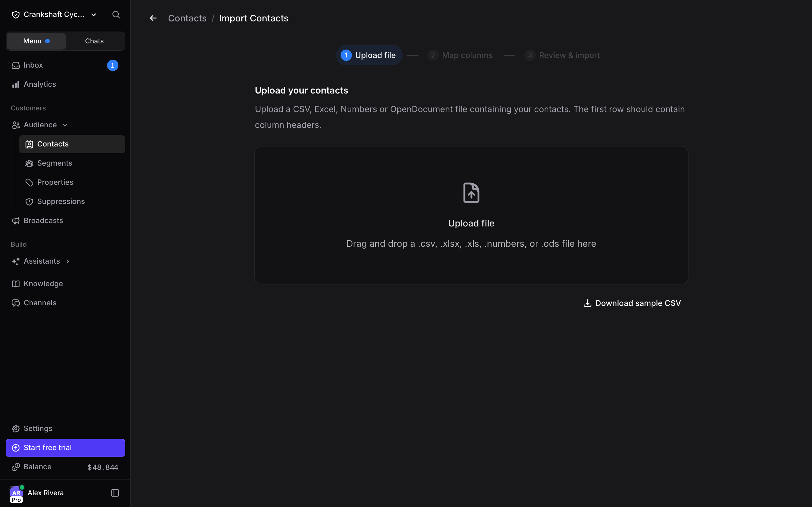Screen dimensions: 812x507
Task: Click the Start free trial button
Action: click(x=65, y=448)
